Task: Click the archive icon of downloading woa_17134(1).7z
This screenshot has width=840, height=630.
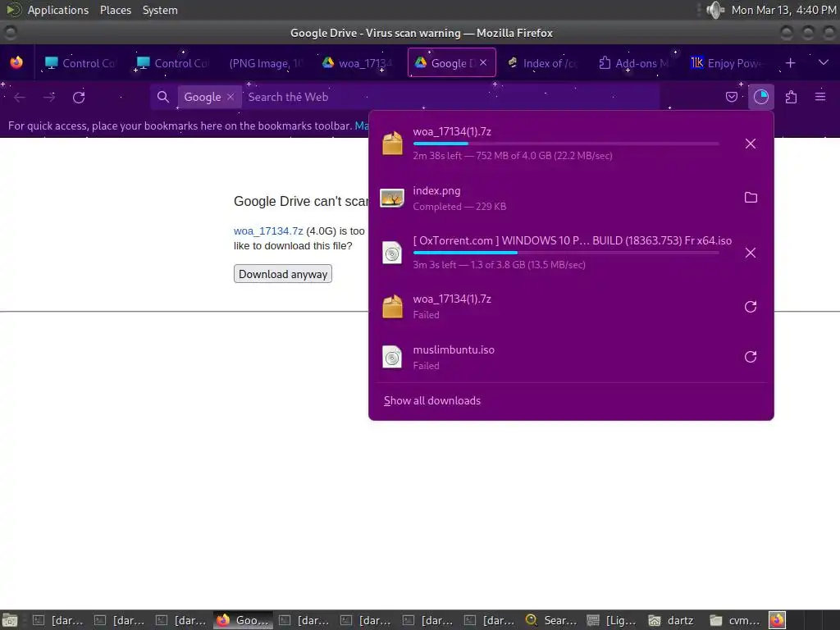Action: (392, 144)
